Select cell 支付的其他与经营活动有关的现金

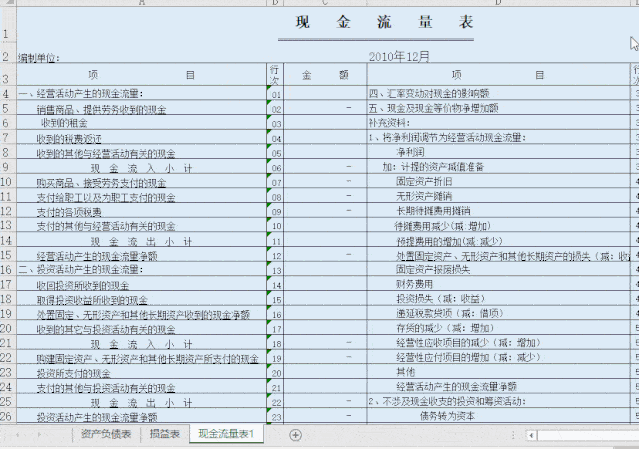[141, 226]
